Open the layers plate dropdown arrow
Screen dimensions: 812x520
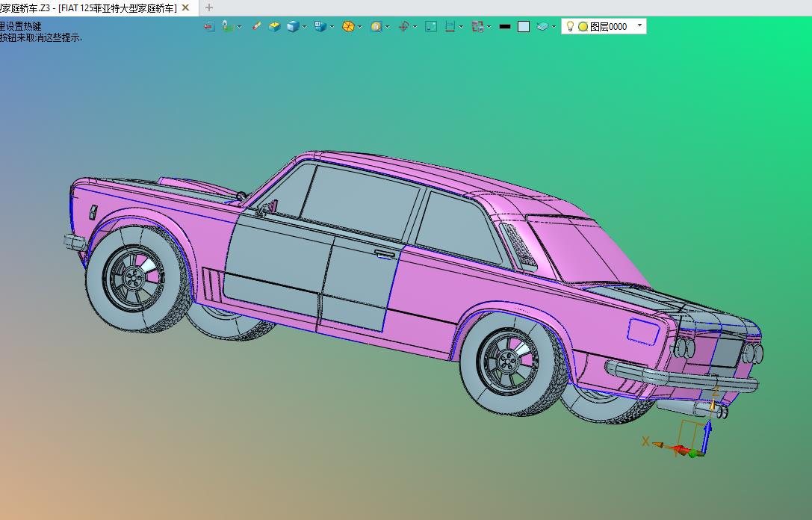554,27
